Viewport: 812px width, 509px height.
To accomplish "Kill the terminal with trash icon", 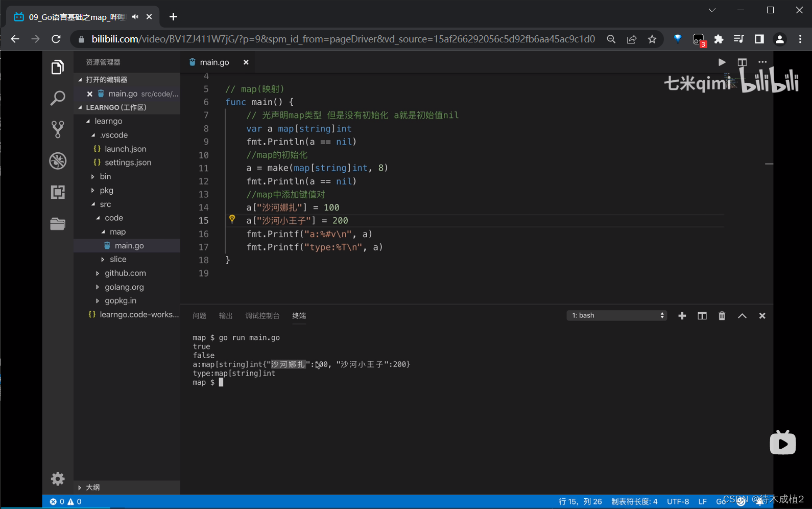I will [x=722, y=316].
